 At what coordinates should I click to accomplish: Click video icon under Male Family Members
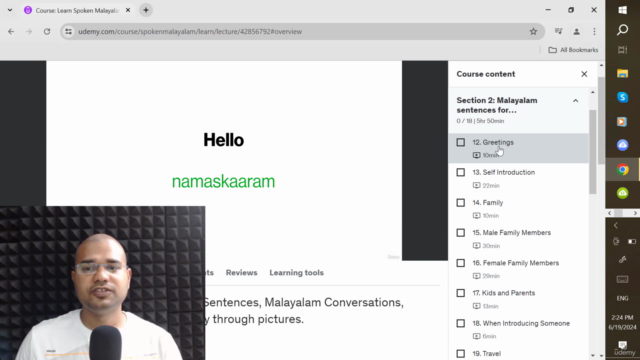click(x=476, y=246)
